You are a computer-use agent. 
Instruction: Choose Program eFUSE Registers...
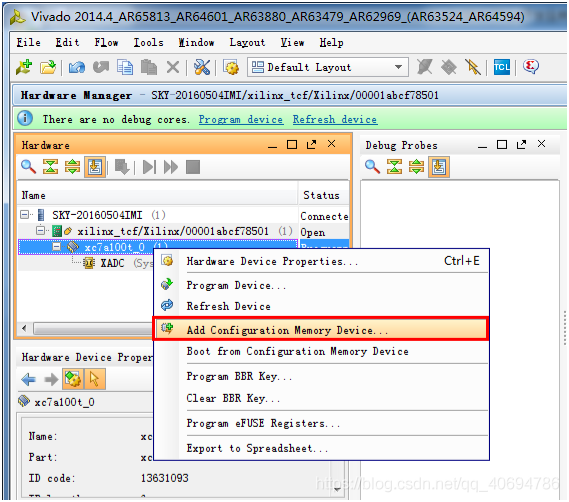click(321, 423)
